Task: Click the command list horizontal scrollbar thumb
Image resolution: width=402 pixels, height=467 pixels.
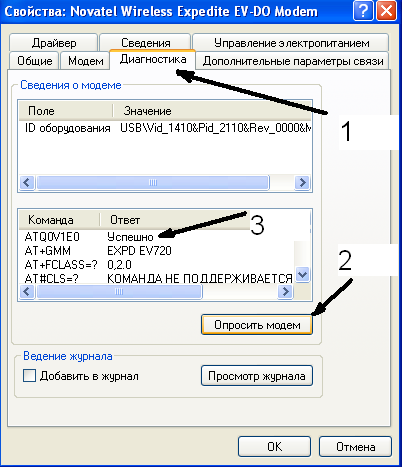Action: click(119, 292)
